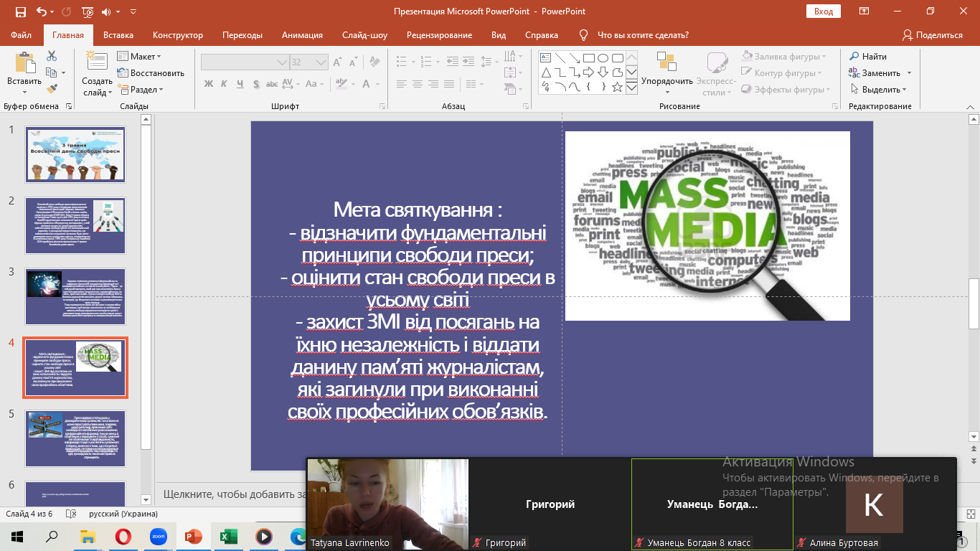The image size is (980, 551).
Task: Decrease list indent level
Action: tap(453, 61)
